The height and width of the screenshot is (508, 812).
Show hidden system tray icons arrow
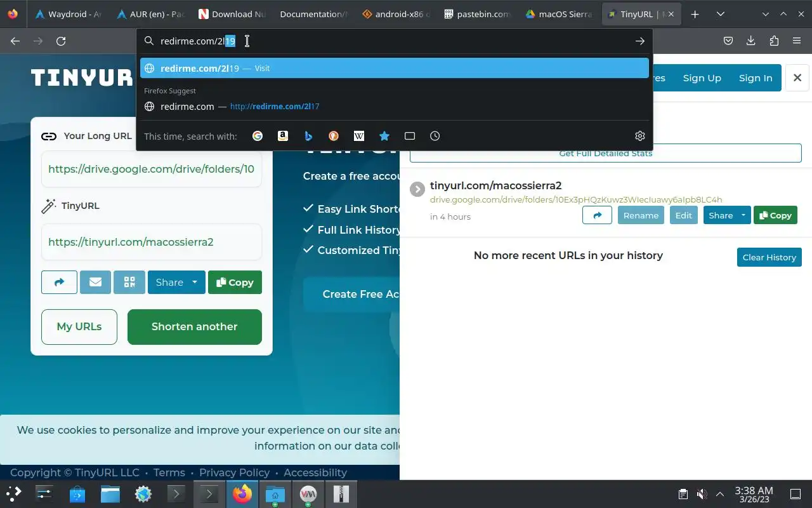[x=720, y=494]
